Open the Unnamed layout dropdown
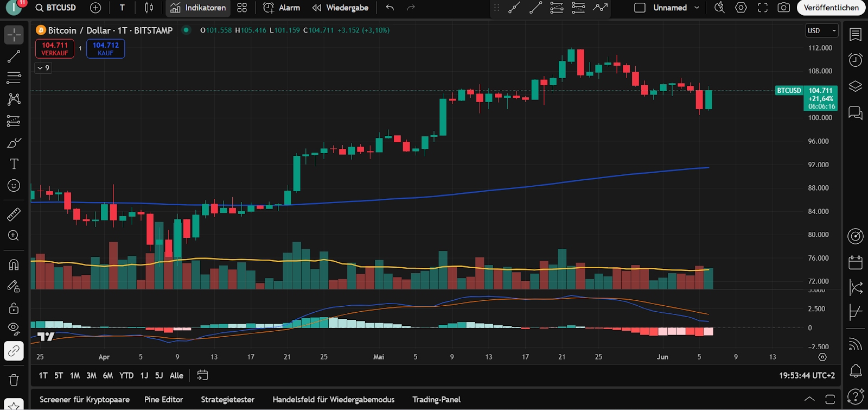868x410 pixels. tap(676, 8)
